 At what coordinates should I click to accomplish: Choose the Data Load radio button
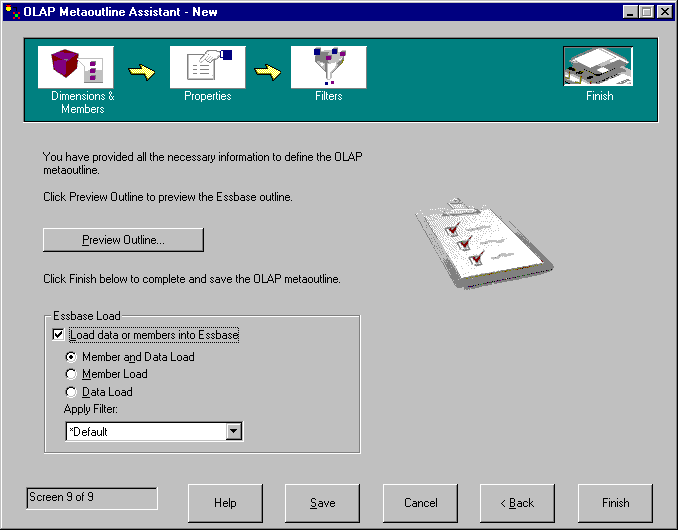(71, 392)
